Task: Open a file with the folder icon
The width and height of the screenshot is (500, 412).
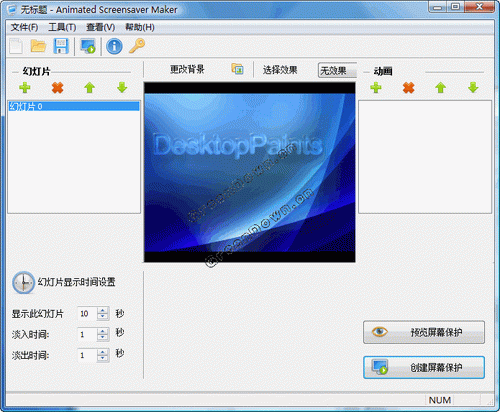Action: click(38, 46)
